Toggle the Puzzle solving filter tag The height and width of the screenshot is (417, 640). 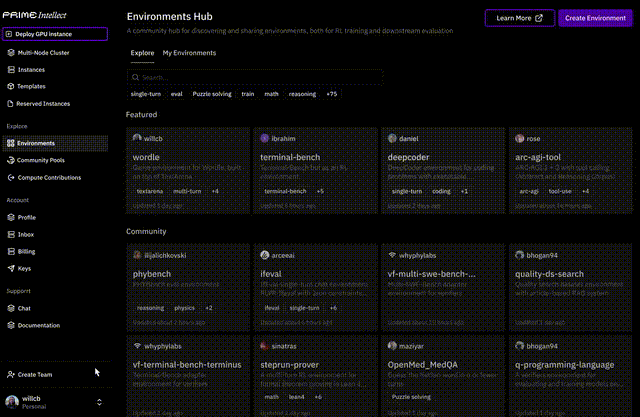(211, 94)
